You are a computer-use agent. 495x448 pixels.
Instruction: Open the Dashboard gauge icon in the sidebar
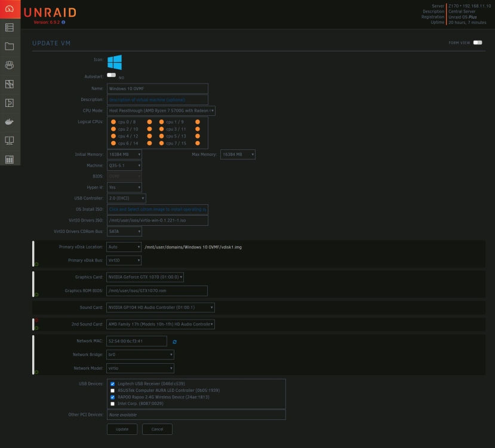click(10, 9)
